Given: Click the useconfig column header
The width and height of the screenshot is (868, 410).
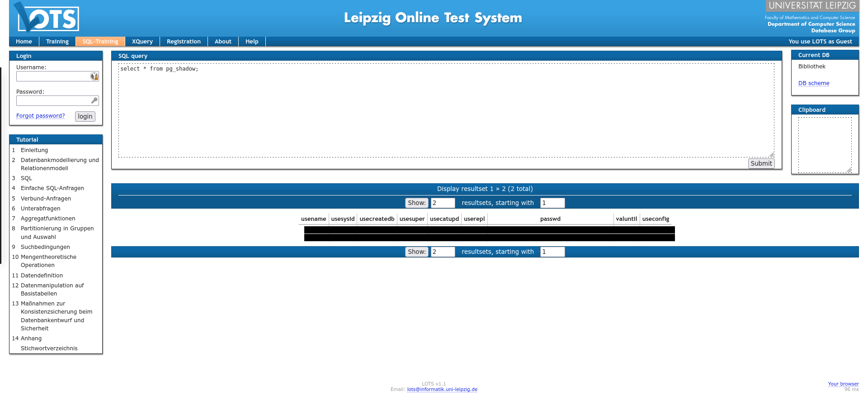Looking at the screenshot, I should click(x=656, y=219).
